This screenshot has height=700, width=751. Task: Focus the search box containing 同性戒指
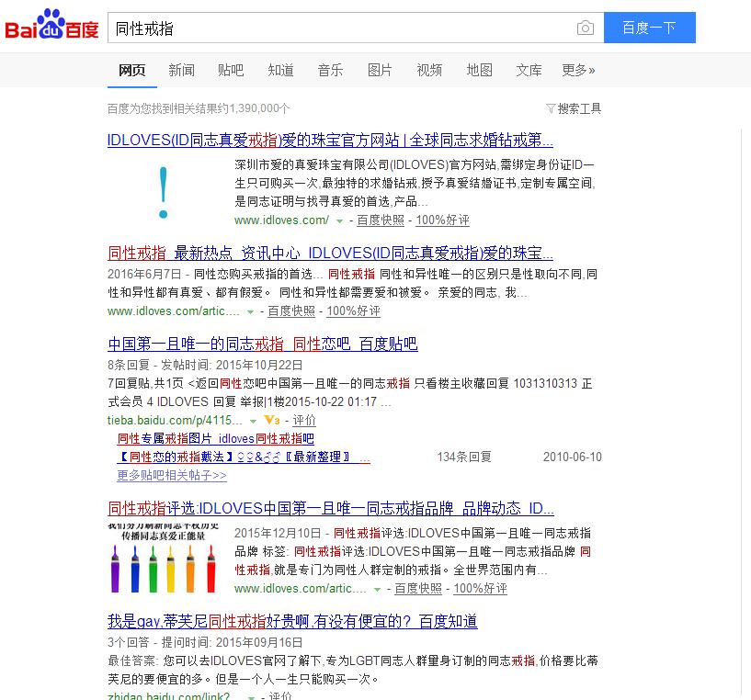coord(356,28)
